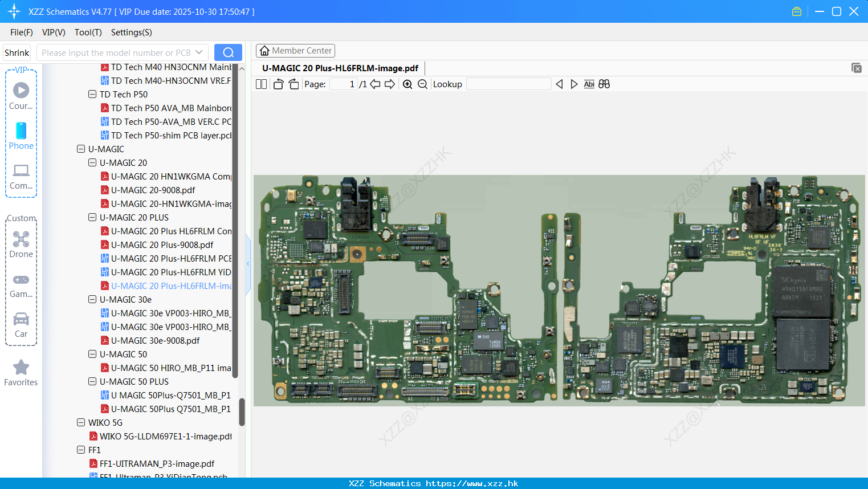Collapse the U-MAGIC brand node
The height and width of the screenshot is (489, 868).
pyautogui.click(x=81, y=149)
